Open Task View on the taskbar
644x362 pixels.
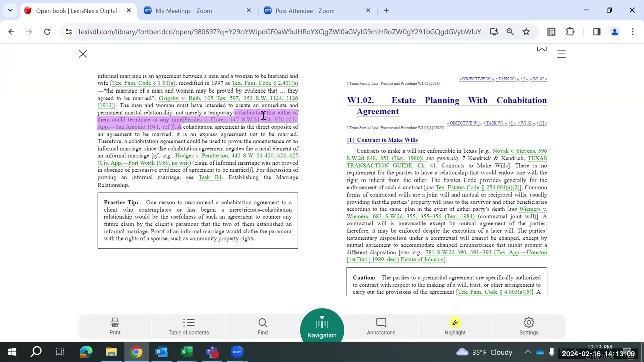click(60, 352)
